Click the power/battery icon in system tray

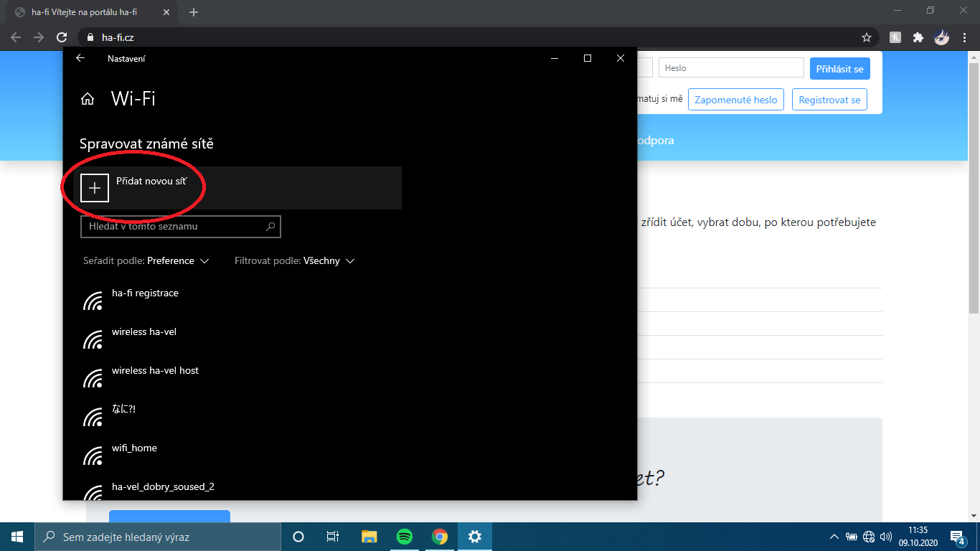point(852,537)
